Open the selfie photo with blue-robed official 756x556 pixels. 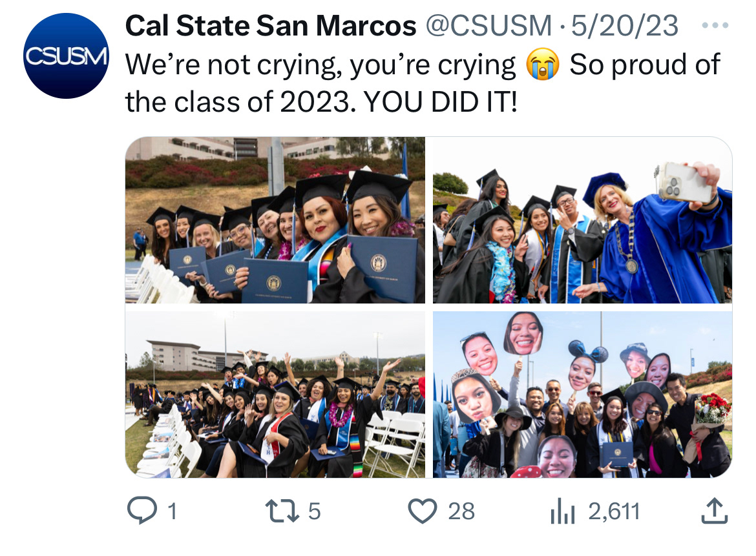(582, 220)
